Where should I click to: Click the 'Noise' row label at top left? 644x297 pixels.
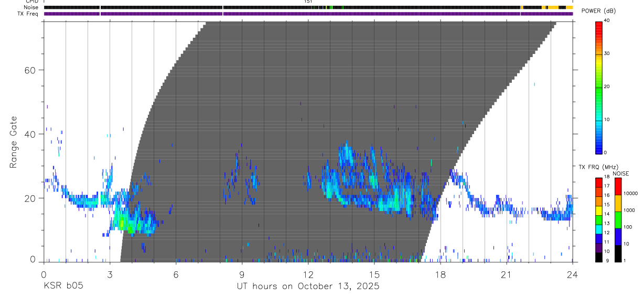pyautogui.click(x=31, y=7)
